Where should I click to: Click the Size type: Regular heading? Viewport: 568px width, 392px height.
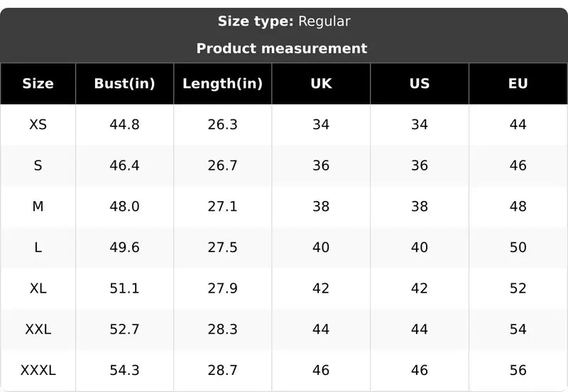click(284, 21)
